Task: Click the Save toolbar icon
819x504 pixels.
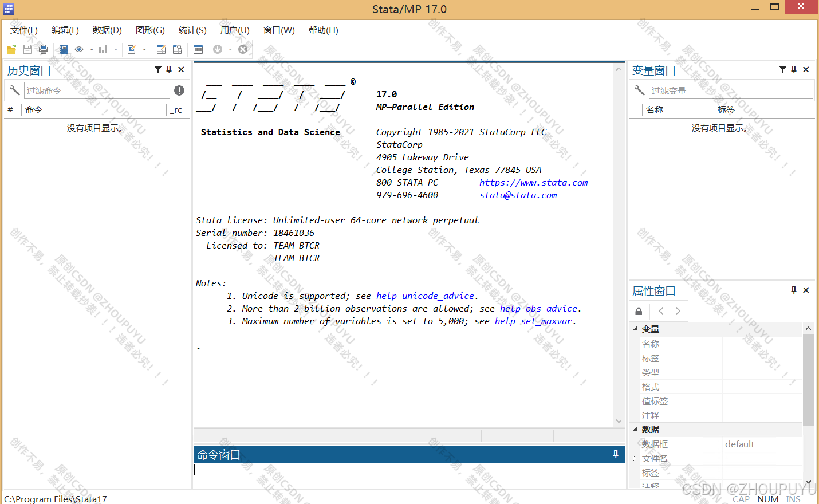Action: pos(27,49)
